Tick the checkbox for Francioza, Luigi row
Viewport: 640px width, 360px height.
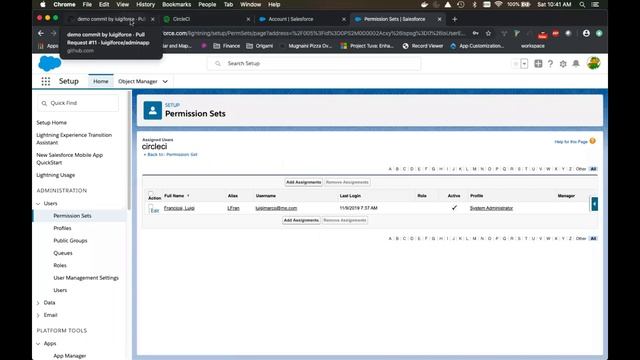point(150,207)
